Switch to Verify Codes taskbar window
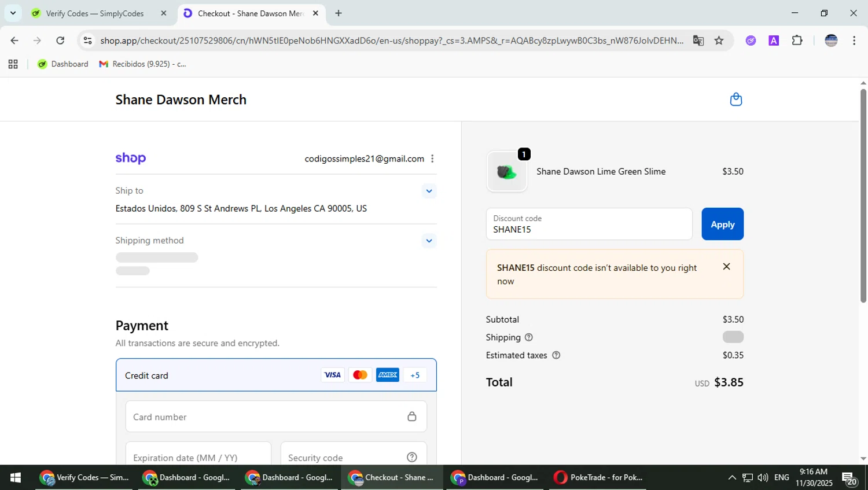The image size is (868, 490). (84, 477)
